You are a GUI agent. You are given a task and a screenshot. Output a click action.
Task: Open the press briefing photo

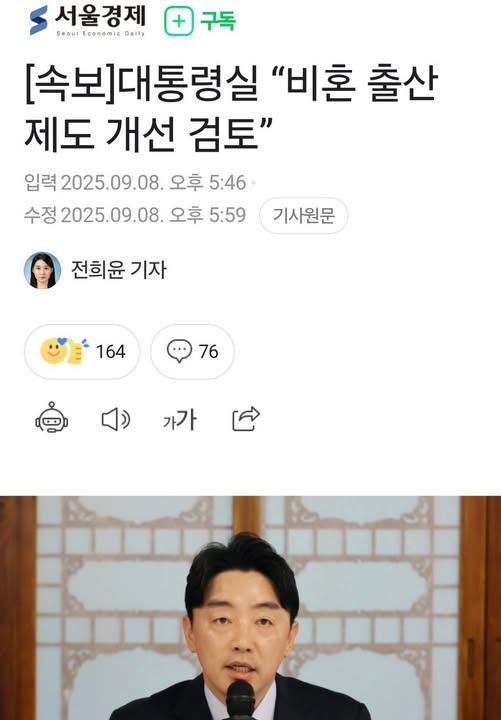pos(250,608)
